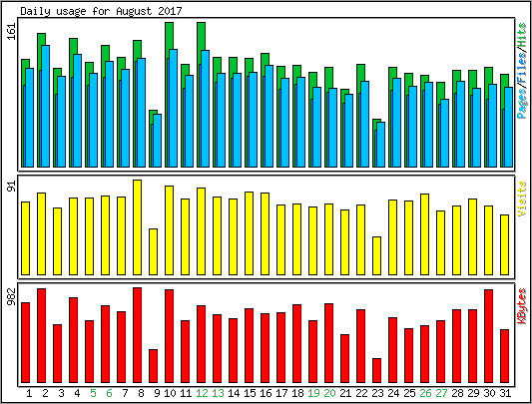This screenshot has height=404, width=532.
Task: Click day label 9 on x-axis
Action: click(157, 393)
